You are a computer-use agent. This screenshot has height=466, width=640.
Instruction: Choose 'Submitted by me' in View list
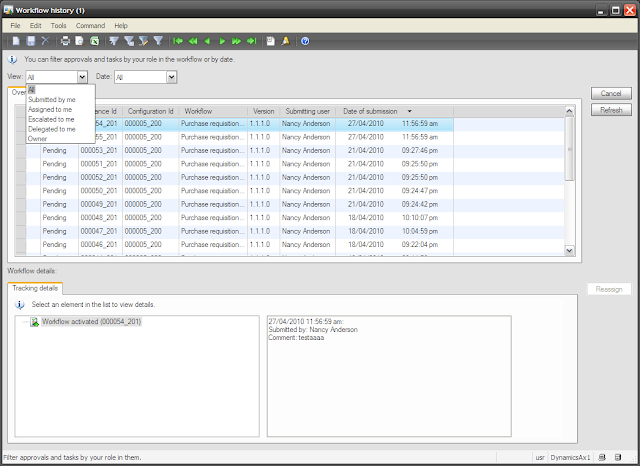(x=52, y=100)
